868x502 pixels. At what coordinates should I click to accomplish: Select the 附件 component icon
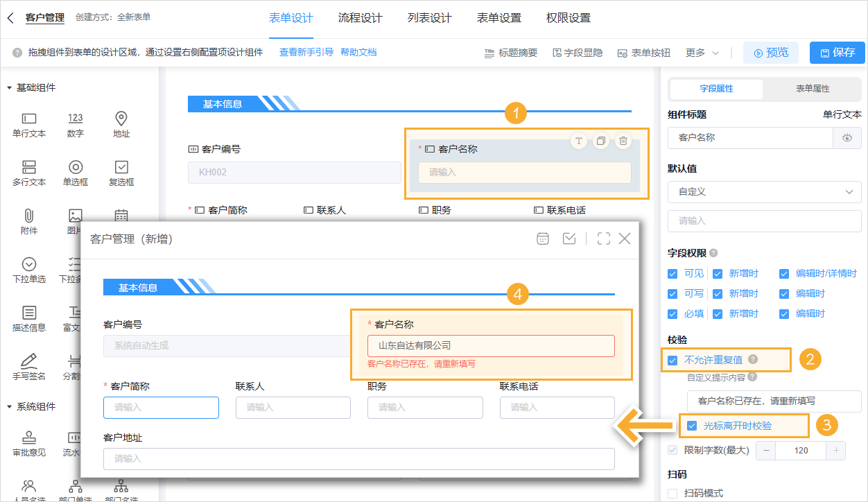click(28, 220)
